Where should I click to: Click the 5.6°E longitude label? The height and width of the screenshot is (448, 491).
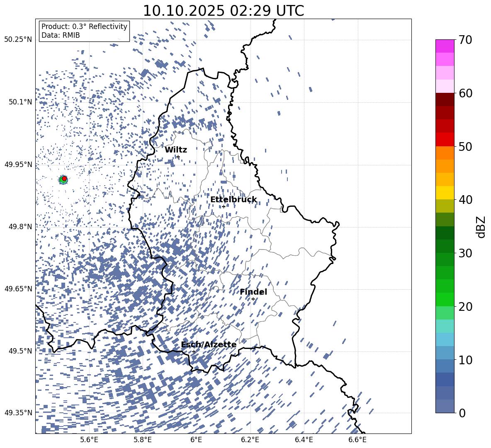(x=89, y=440)
